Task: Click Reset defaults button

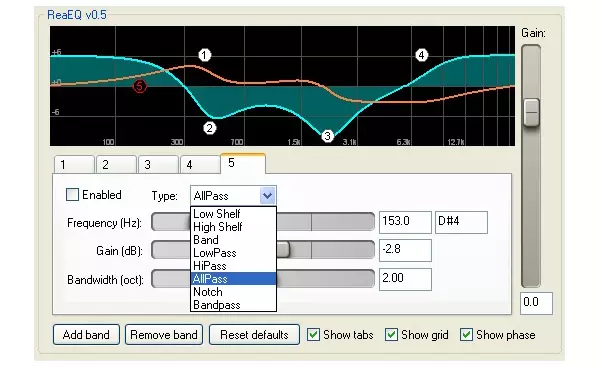Action: click(254, 335)
